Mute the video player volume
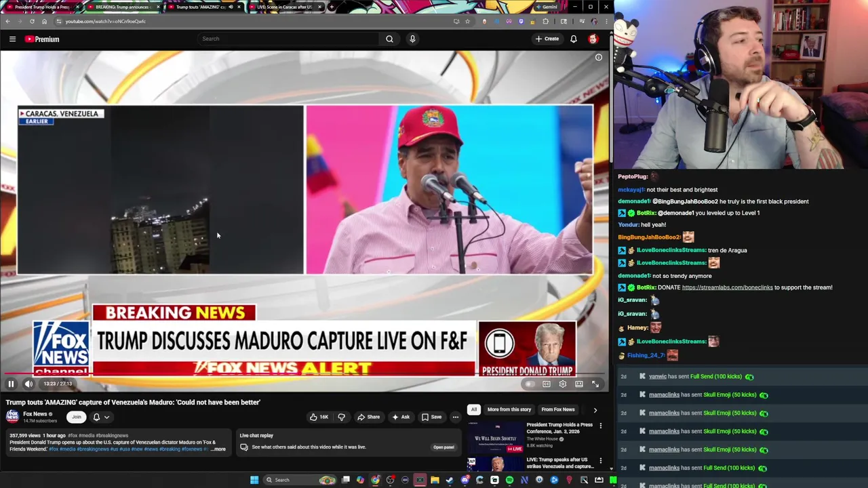The width and height of the screenshot is (868, 488). tap(28, 384)
